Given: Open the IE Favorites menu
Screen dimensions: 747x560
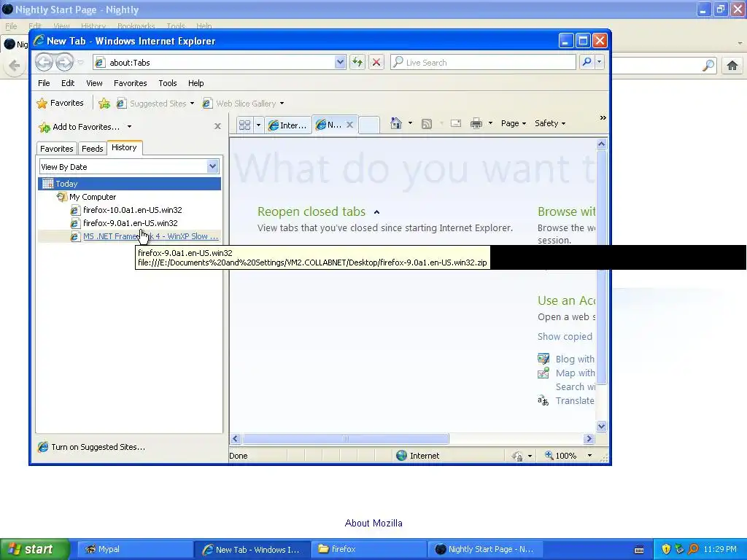Looking at the screenshot, I should click(130, 83).
